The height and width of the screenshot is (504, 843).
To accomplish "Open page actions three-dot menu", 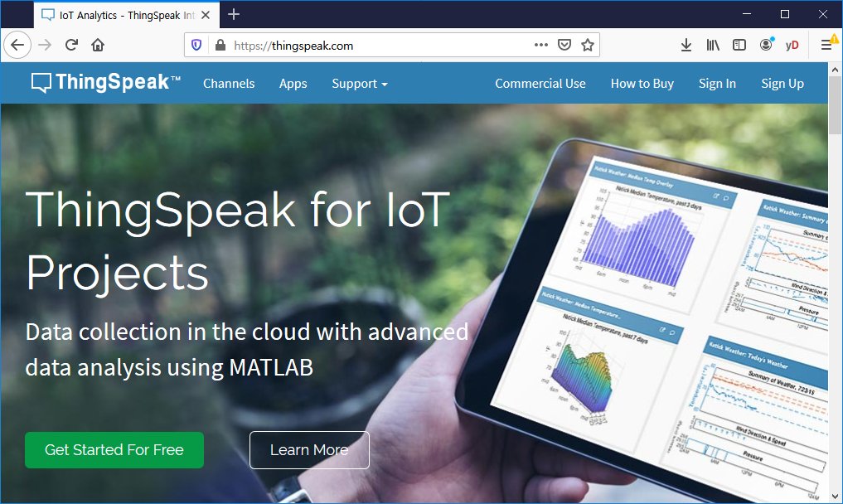I will click(540, 46).
